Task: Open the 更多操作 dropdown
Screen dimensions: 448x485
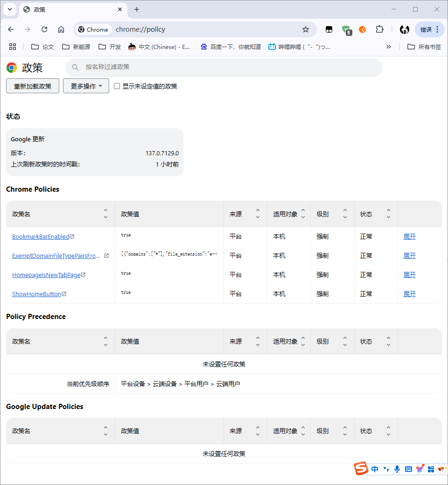Action: (86, 86)
